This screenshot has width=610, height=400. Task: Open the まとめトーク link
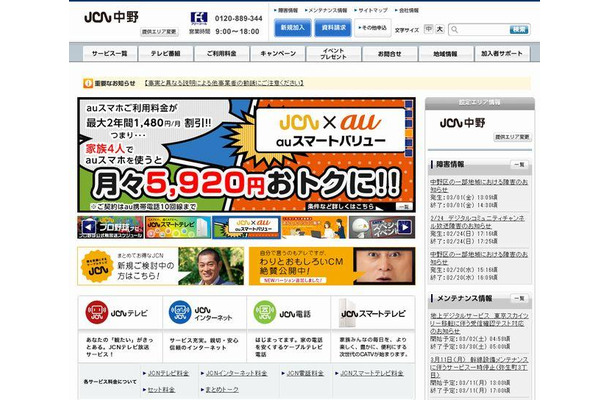(222, 390)
